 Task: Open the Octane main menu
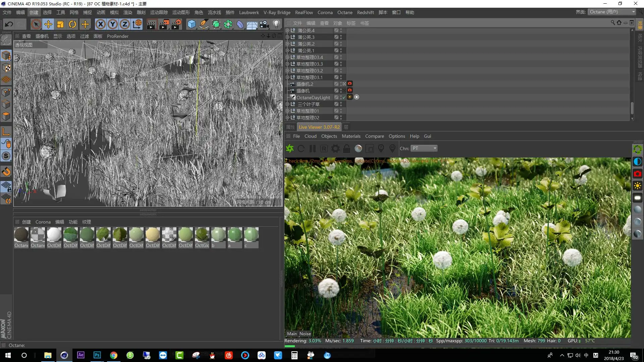tap(345, 12)
